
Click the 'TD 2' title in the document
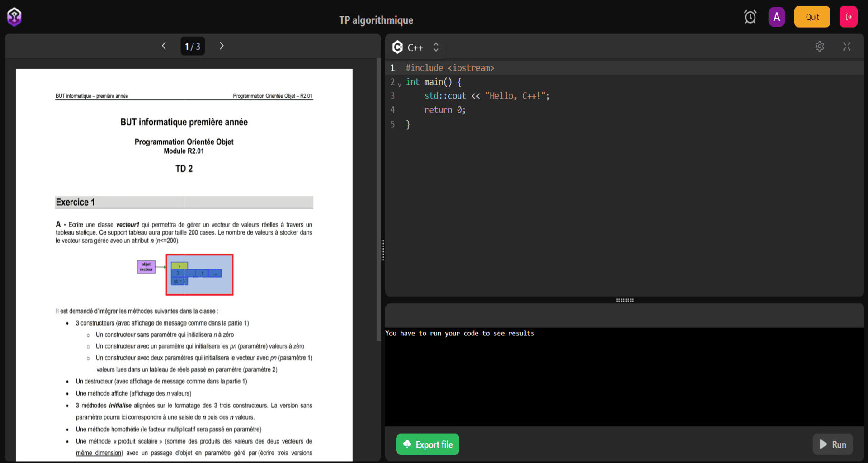coord(184,169)
